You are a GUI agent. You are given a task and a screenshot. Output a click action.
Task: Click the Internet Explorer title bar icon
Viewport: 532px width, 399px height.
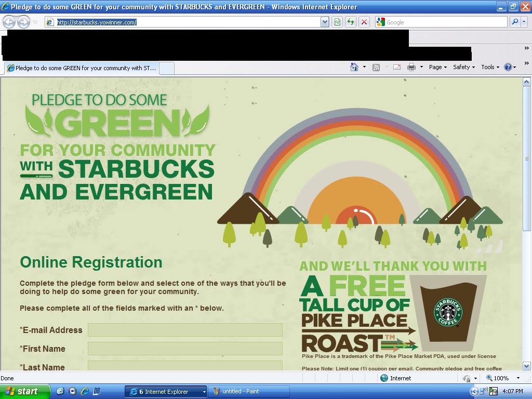click(x=5, y=6)
